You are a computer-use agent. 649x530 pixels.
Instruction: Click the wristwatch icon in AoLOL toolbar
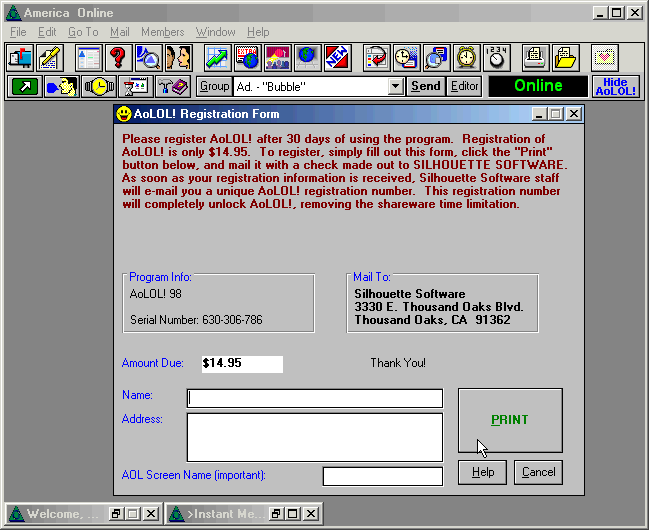(99, 86)
